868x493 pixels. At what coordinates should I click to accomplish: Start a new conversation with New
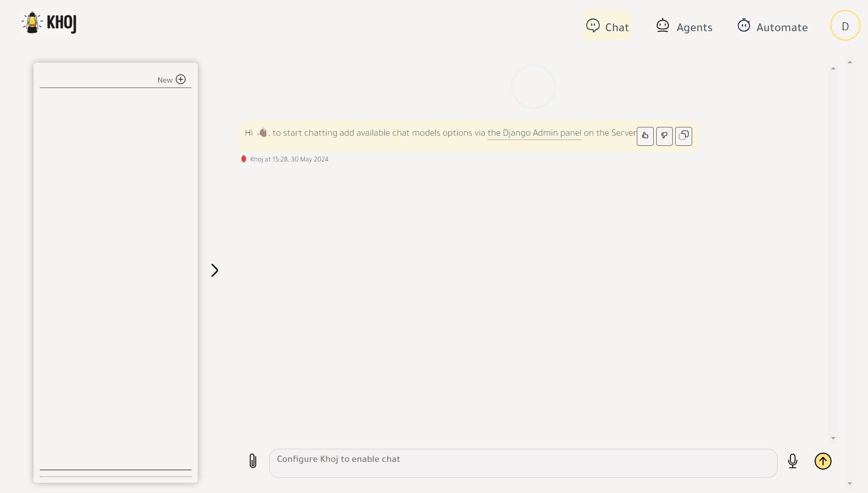click(171, 80)
